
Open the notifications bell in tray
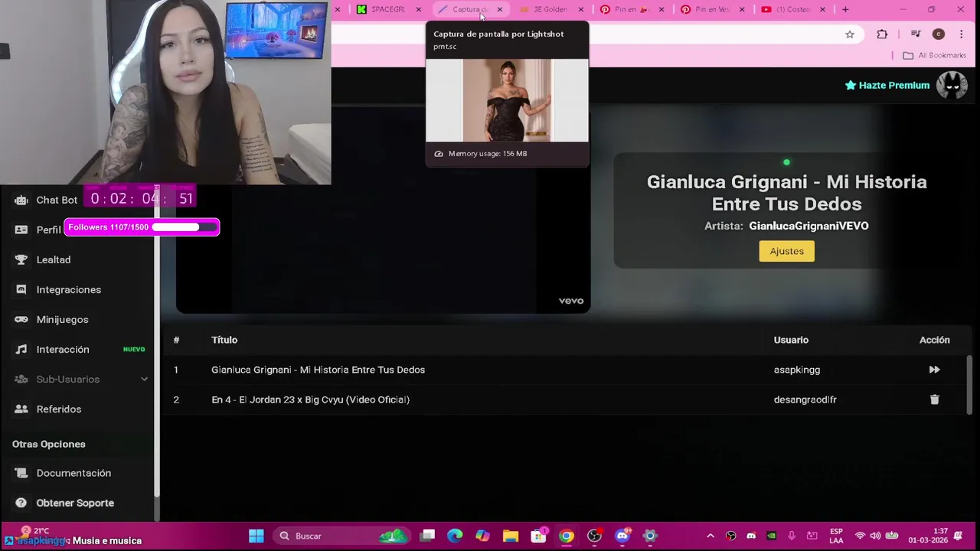click(959, 536)
